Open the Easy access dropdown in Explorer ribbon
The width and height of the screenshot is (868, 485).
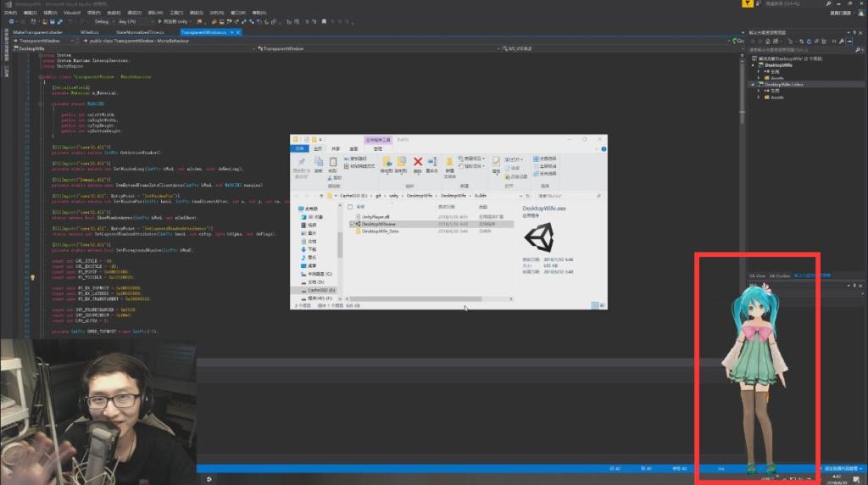[x=473, y=166]
